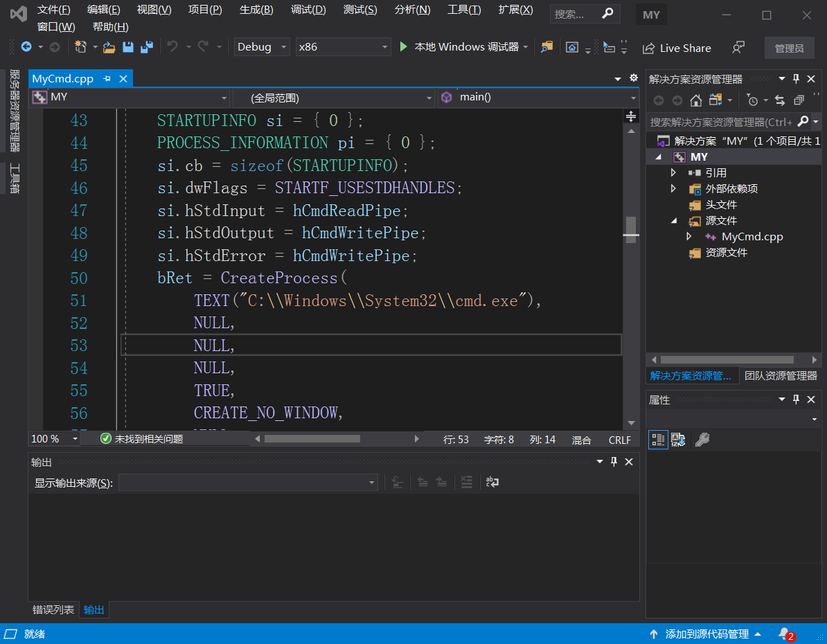The height and width of the screenshot is (644, 827).
Task: Toggle auto-hide pin on Output panel
Action: point(614,461)
